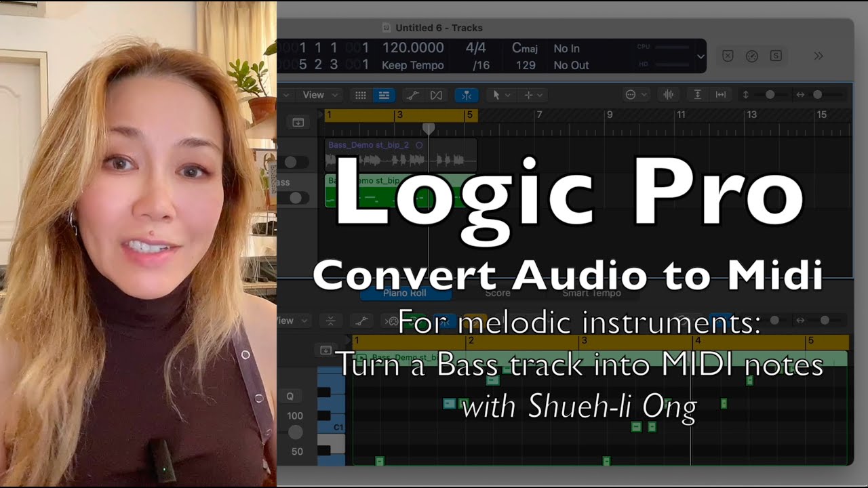
Task: Adjust the Tracks horizontal zoom slider
Action: (817, 95)
